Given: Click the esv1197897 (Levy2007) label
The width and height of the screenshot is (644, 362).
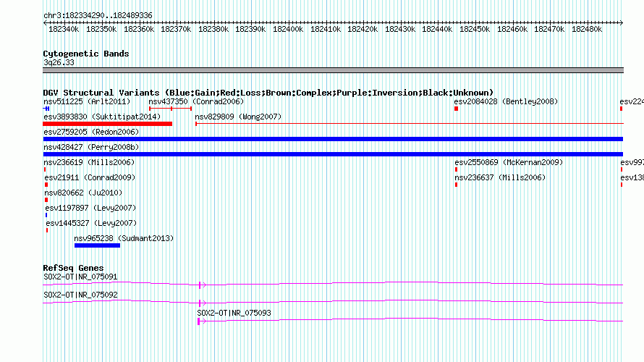Looking at the screenshot, I should tap(90, 208).
